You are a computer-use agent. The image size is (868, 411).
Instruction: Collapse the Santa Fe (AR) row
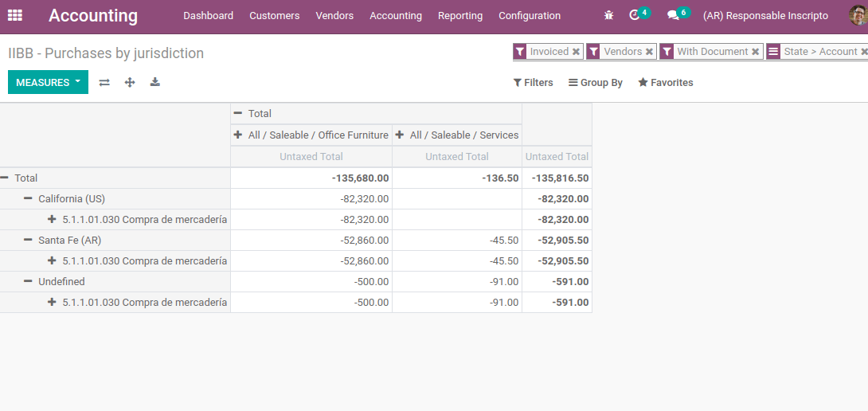pos(115,241)
